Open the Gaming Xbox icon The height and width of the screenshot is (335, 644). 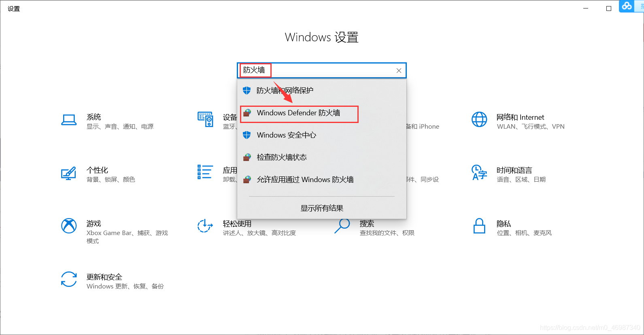(x=69, y=226)
